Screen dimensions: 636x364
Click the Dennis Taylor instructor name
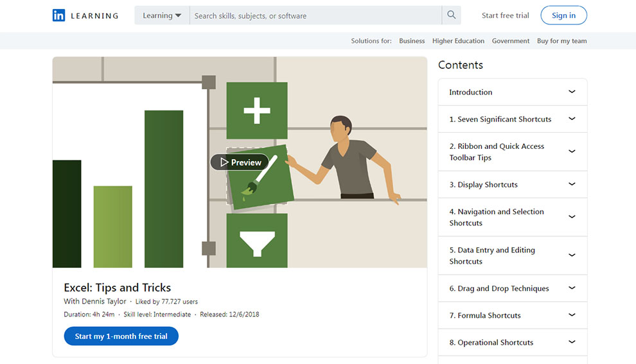104,301
